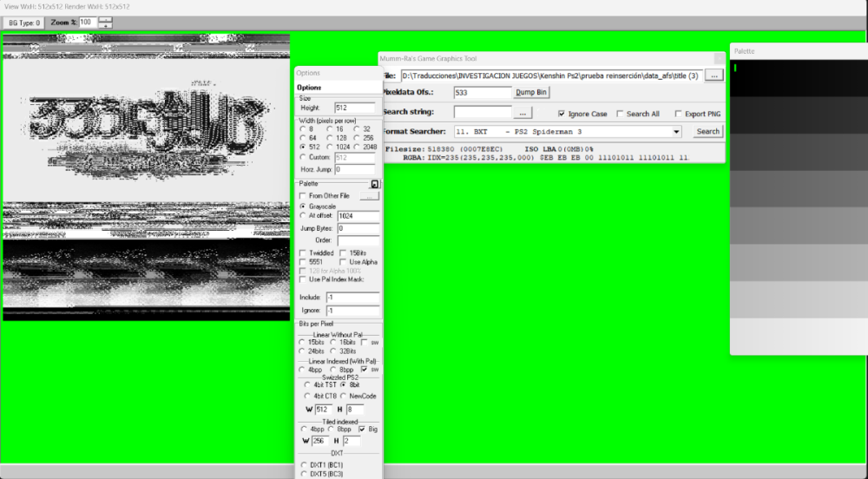
Task: Click the Search button in Format Searcher row
Action: point(707,132)
